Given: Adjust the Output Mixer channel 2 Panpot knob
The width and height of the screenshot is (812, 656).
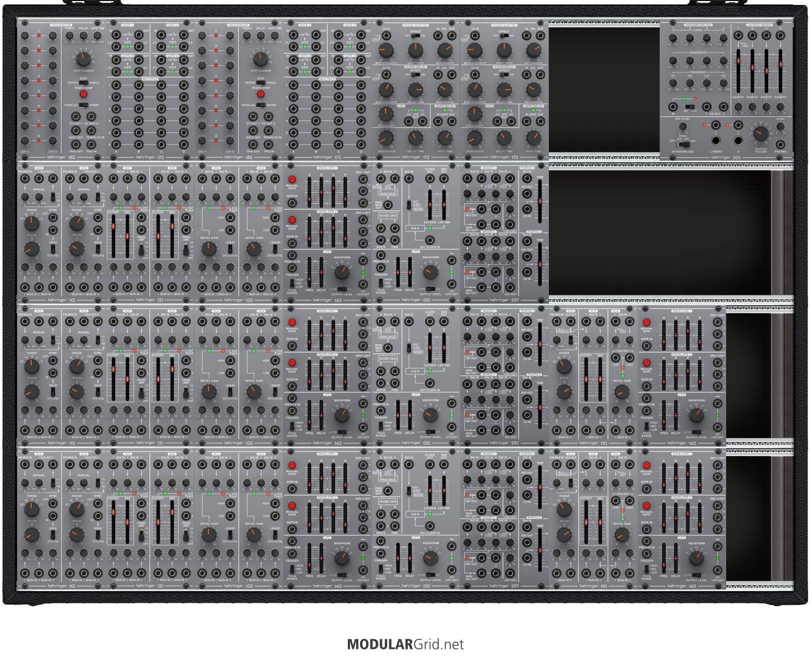Looking at the screenshot, I should tap(752, 106).
